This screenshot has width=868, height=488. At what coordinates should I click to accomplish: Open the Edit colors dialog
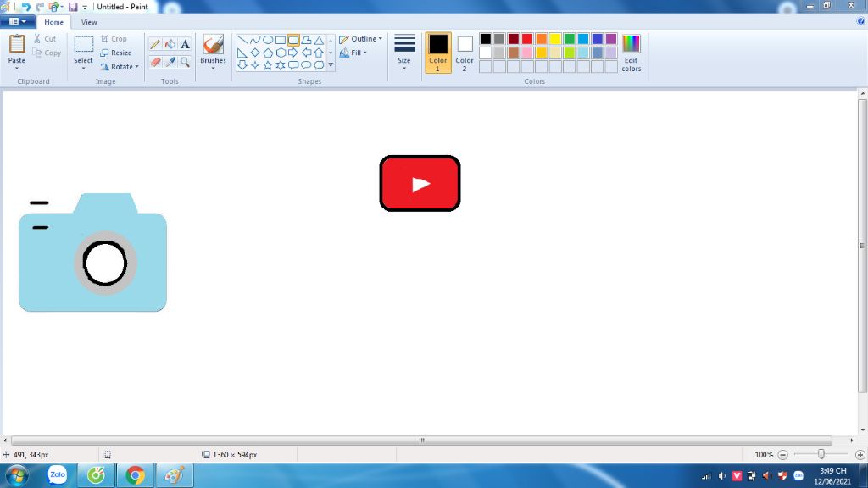tap(631, 53)
